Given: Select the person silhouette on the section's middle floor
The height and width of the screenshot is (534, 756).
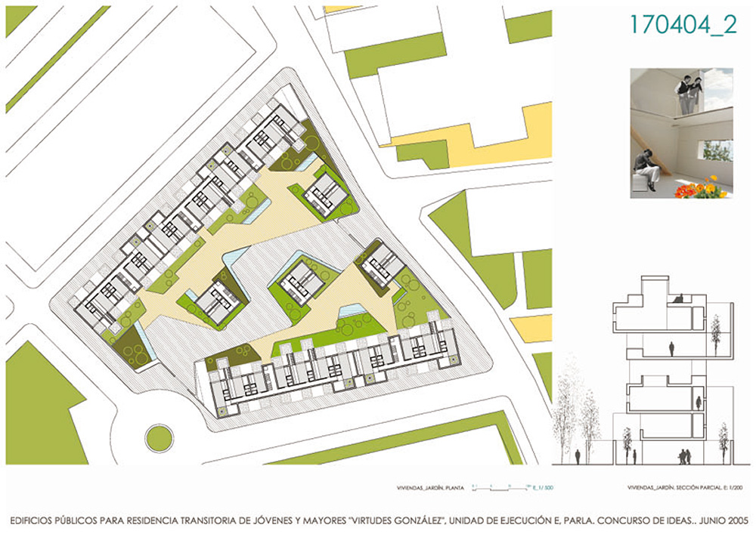Looking at the screenshot, I should 671,348.
